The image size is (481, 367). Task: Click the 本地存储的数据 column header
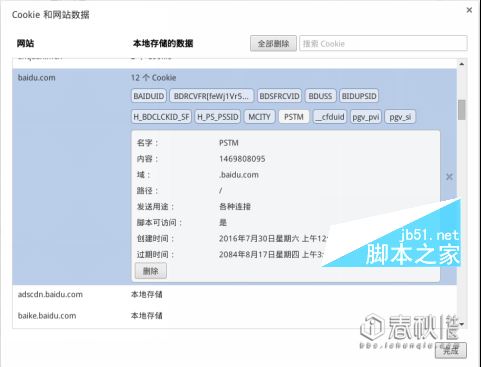[163, 43]
